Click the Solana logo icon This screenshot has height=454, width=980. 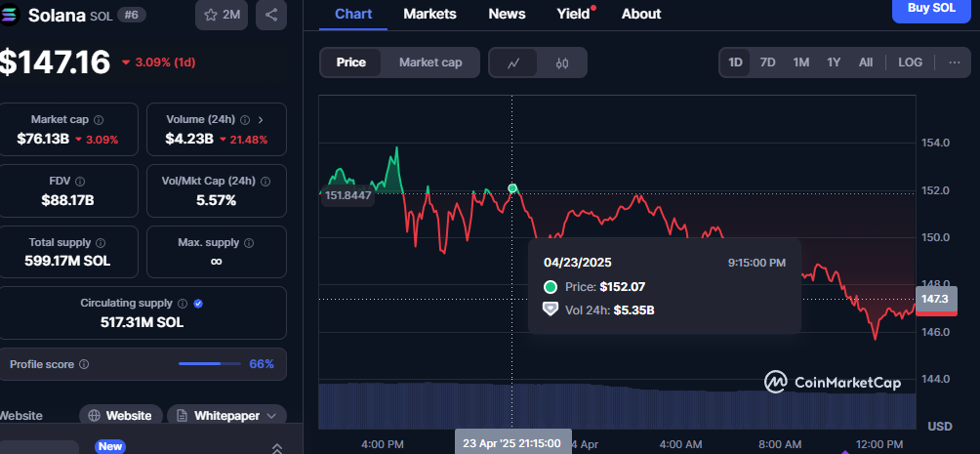tap(9, 15)
